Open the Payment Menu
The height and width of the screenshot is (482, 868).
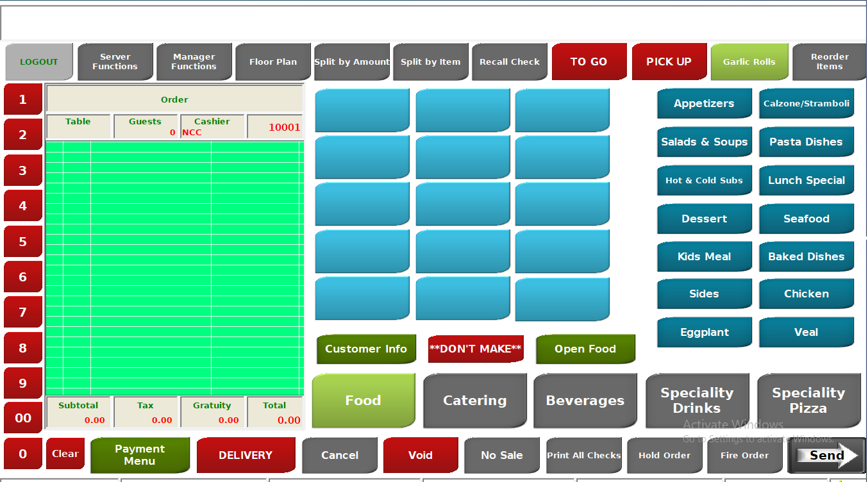(140, 455)
